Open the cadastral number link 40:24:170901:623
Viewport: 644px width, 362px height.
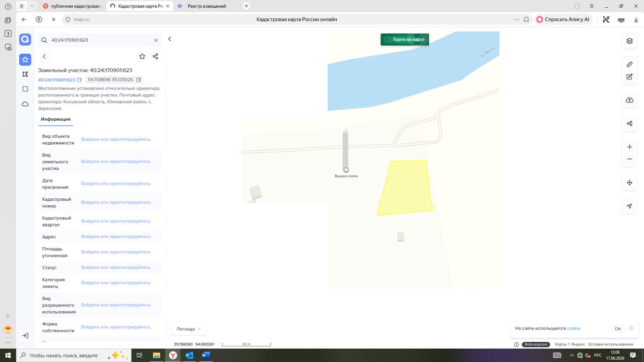(57, 80)
